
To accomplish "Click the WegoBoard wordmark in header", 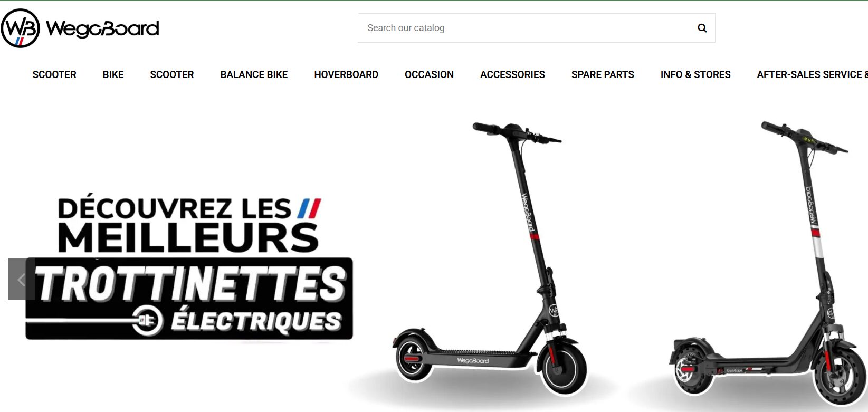I will [102, 28].
